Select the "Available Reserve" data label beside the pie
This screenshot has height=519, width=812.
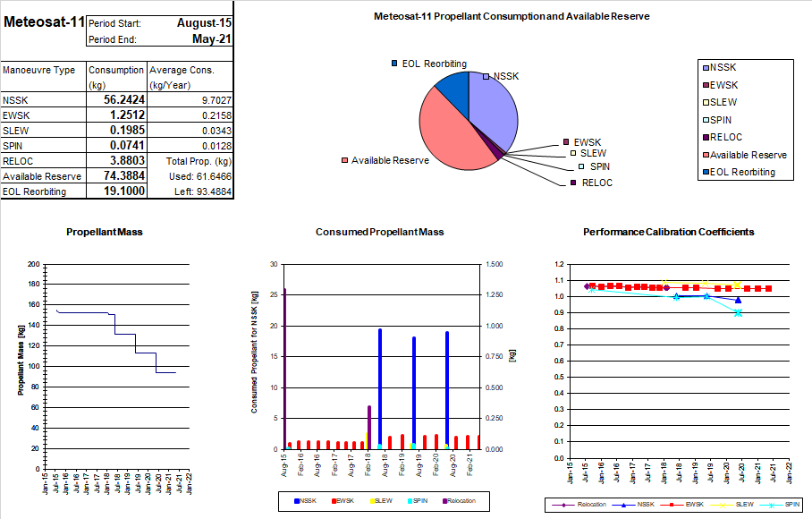click(390, 160)
